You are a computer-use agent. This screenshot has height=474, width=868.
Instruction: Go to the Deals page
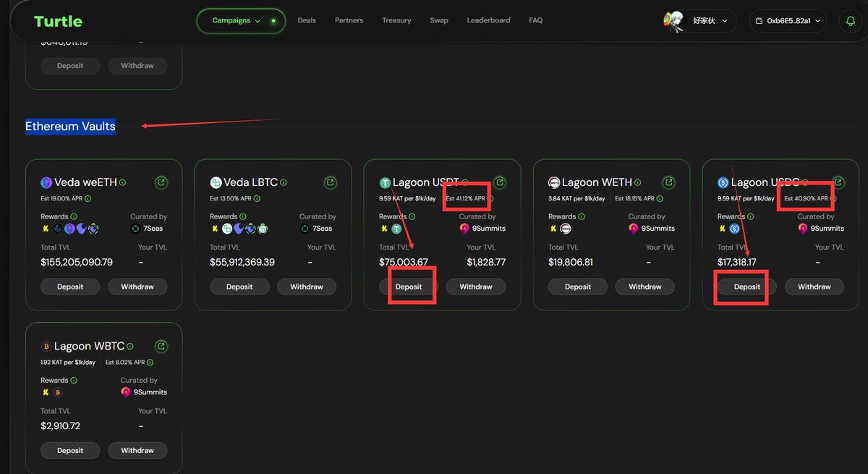307,20
